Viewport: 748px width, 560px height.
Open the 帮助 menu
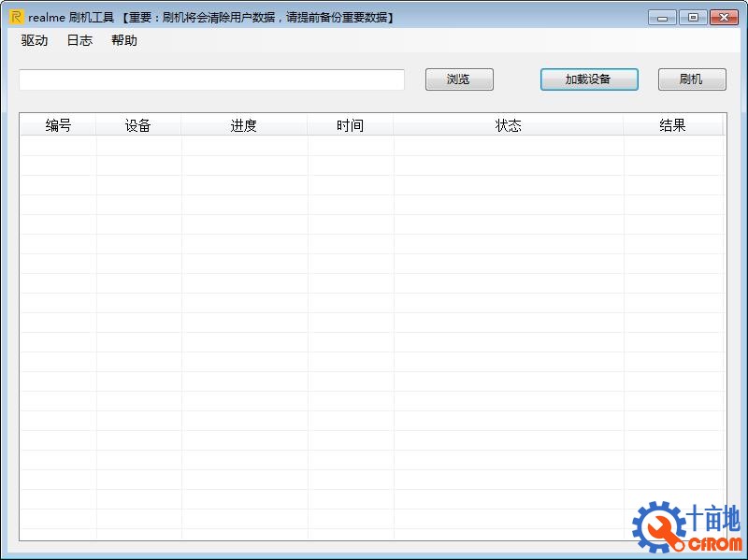(124, 40)
